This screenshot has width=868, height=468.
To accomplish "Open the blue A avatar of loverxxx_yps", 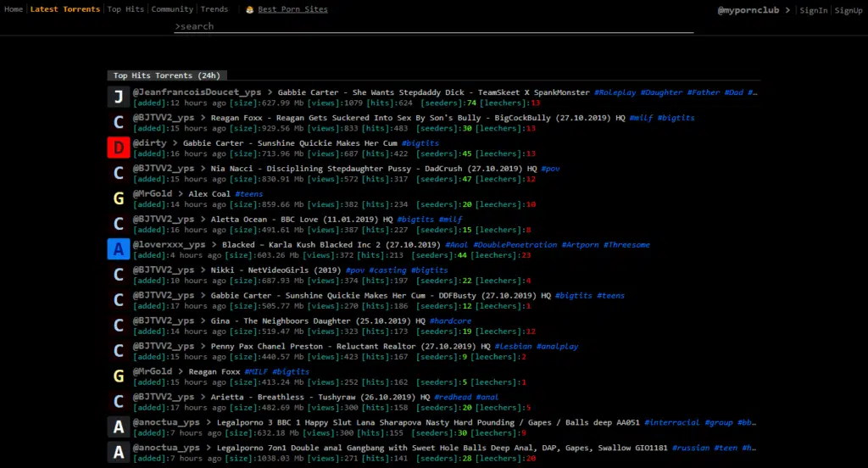I will pos(119,249).
